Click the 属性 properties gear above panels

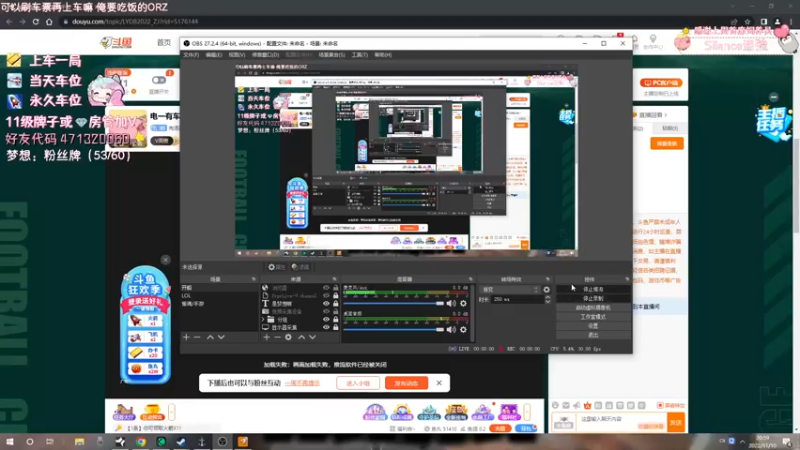pos(277,267)
